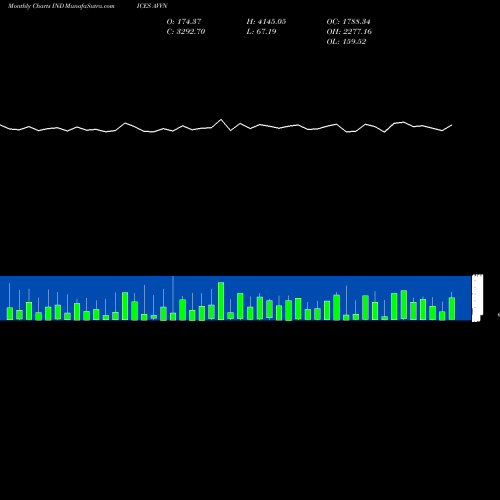Image resolution: width=500 pixels, height=500 pixels.
Task: Select the 'ICES AVN' symbol label
Action: point(152,6)
